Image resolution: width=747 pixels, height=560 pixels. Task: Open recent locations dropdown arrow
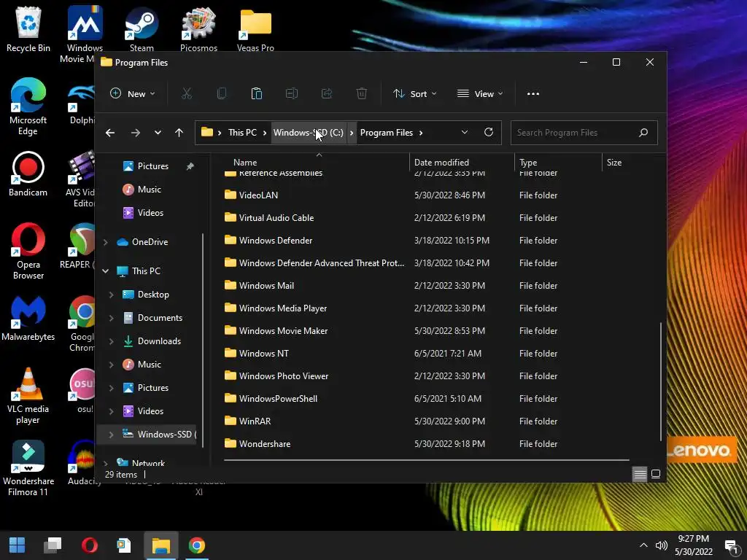tap(158, 133)
